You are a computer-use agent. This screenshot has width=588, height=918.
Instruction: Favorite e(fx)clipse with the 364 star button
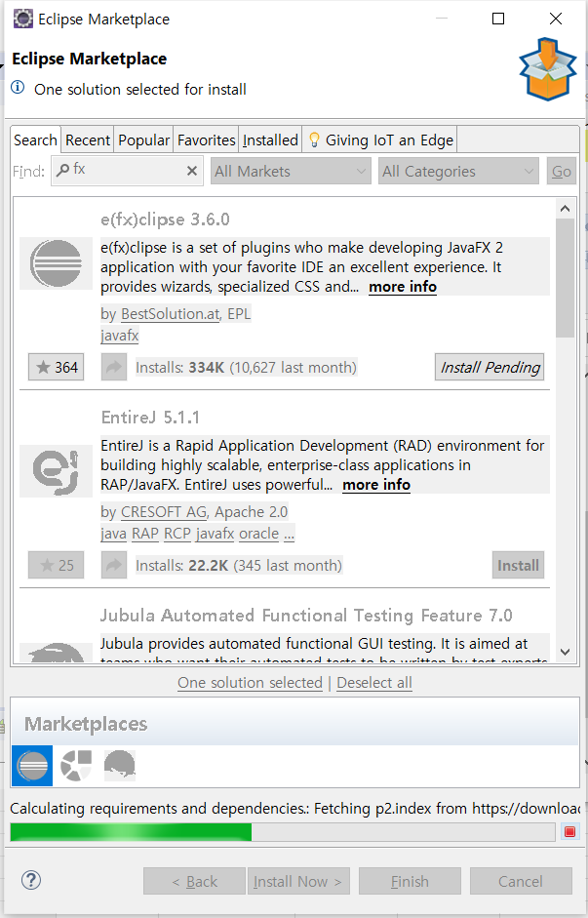tap(57, 367)
